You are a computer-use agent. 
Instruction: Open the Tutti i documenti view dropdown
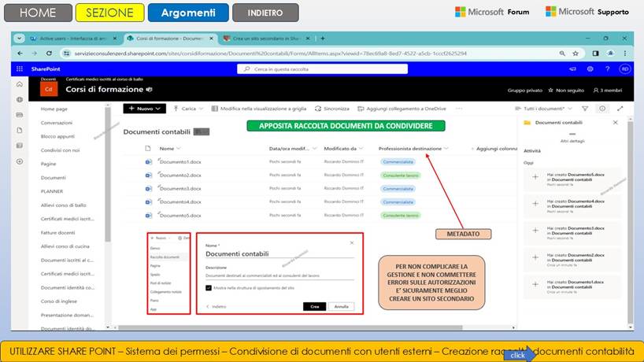[543, 109]
